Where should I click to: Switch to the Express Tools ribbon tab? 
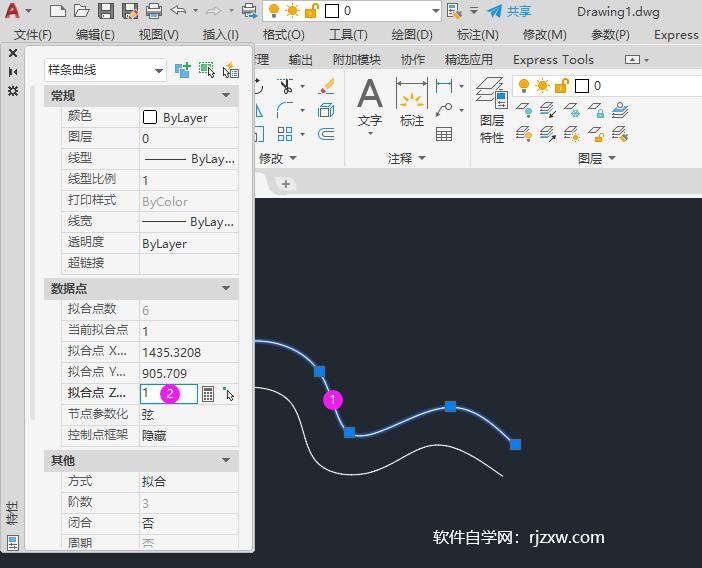click(553, 60)
